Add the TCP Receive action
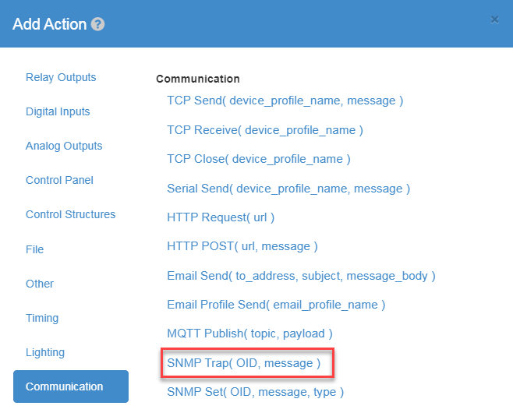The height and width of the screenshot is (420, 513). pos(265,130)
